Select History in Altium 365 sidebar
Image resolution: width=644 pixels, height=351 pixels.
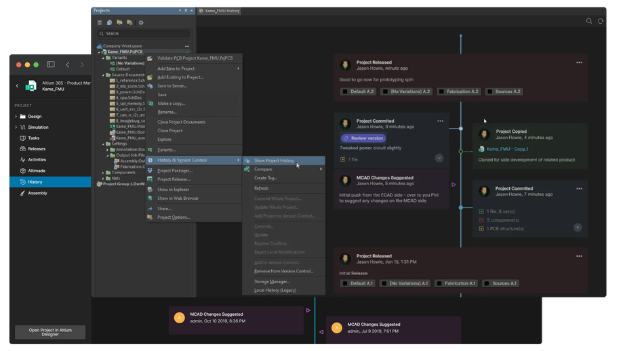tap(50, 182)
